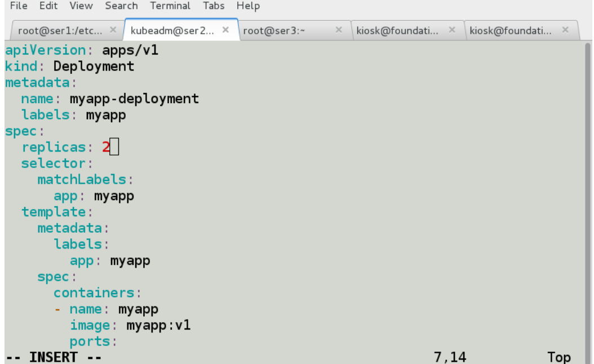Click 'myapp' on the top-level labels line

pyautogui.click(x=106, y=115)
